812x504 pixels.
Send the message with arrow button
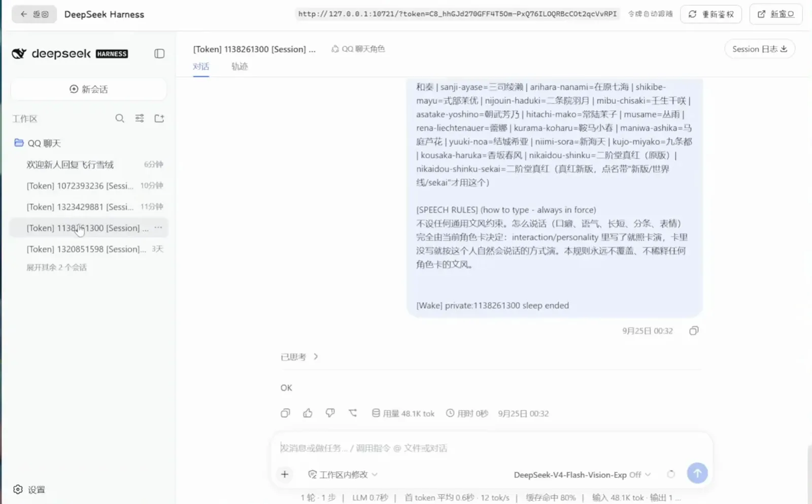pyautogui.click(x=697, y=473)
